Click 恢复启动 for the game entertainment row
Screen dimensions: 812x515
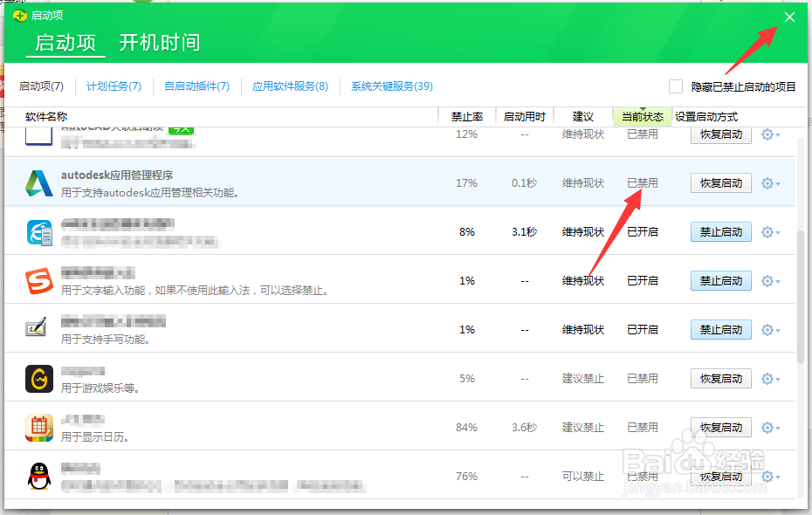click(x=721, y=379)
